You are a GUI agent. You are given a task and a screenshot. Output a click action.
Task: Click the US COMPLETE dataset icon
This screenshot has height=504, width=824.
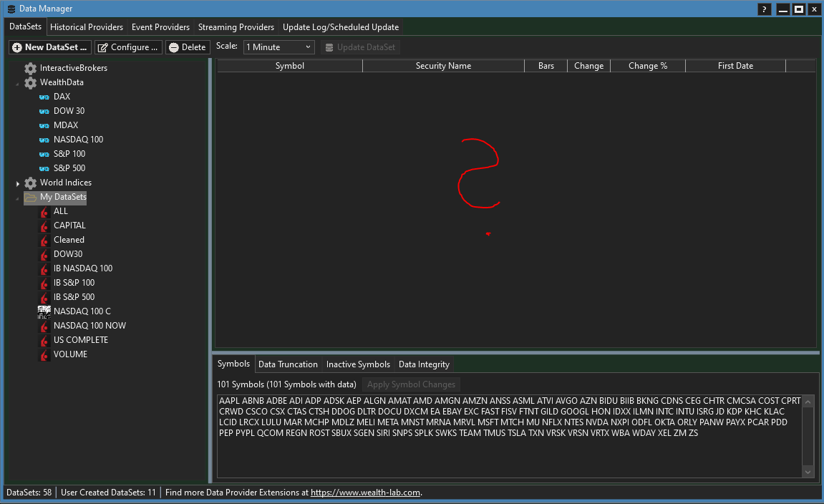[x=44, y=341]
